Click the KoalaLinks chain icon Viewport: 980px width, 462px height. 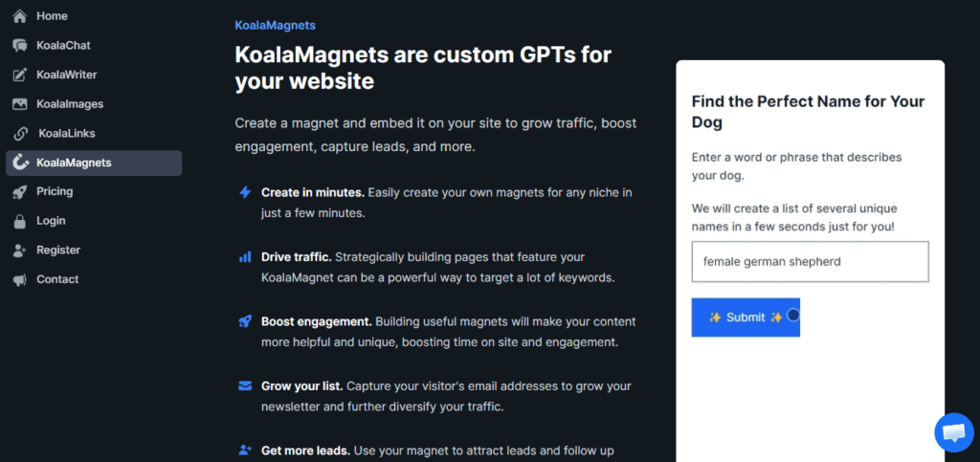20,134
